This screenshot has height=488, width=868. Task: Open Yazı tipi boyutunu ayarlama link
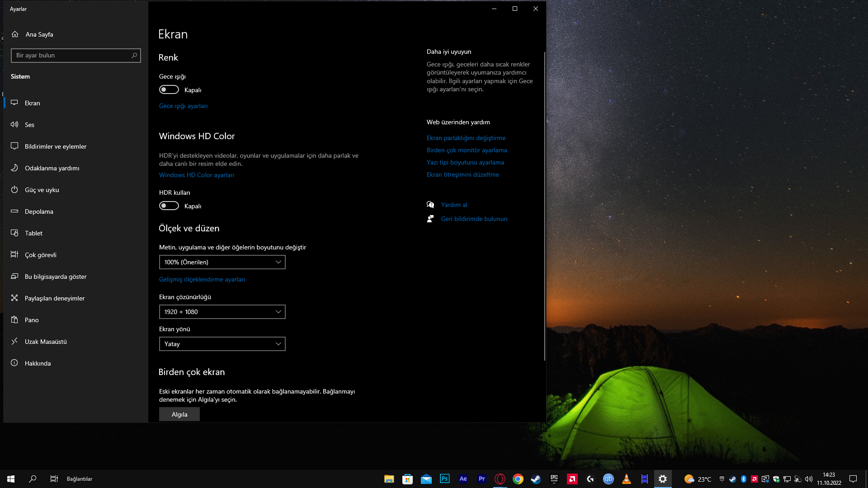point(465,162)
